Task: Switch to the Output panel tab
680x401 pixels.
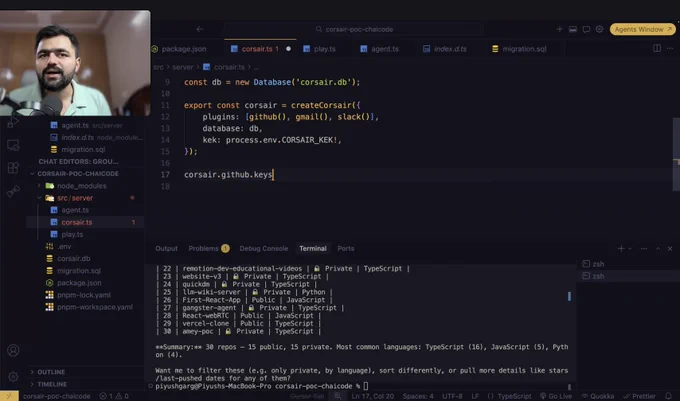Action: pyautogui.click(x=167, y=248)
